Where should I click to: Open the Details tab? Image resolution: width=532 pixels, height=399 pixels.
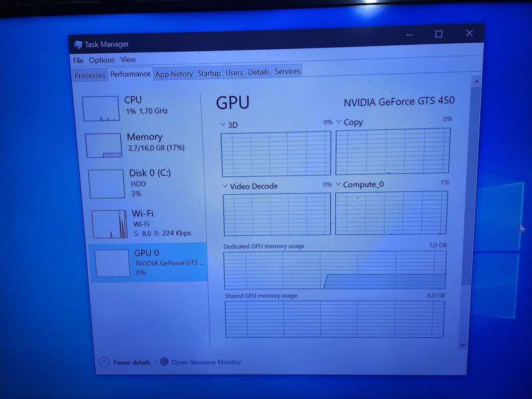(259, 72)
